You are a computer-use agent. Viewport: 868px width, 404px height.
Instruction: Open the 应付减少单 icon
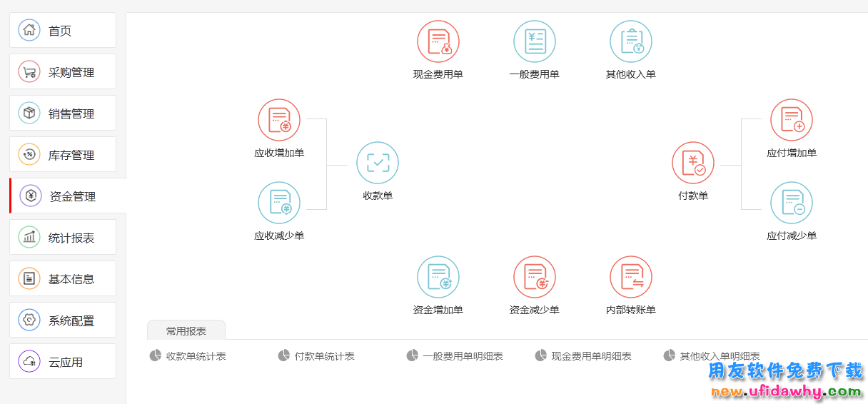tap(791, 203)
